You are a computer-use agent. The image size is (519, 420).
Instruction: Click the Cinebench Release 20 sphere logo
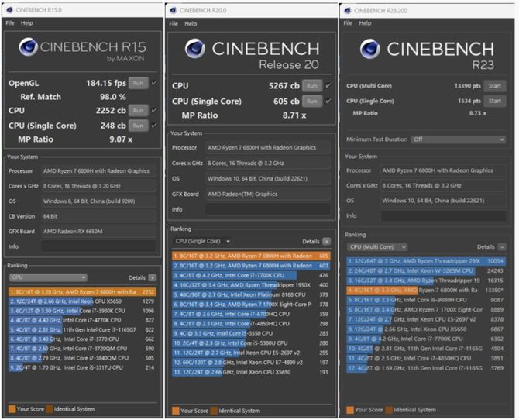(195, 48)
